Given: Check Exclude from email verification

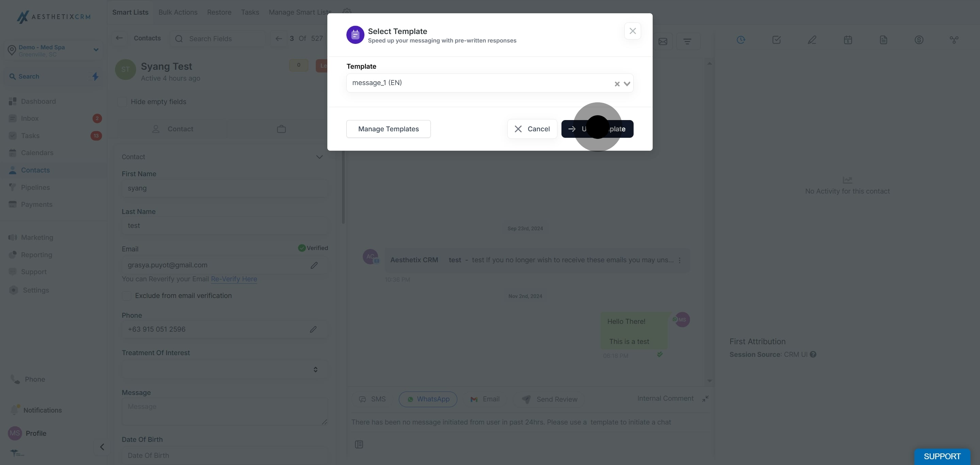Looking at the screenshot, I should click(x=127, y=296).
